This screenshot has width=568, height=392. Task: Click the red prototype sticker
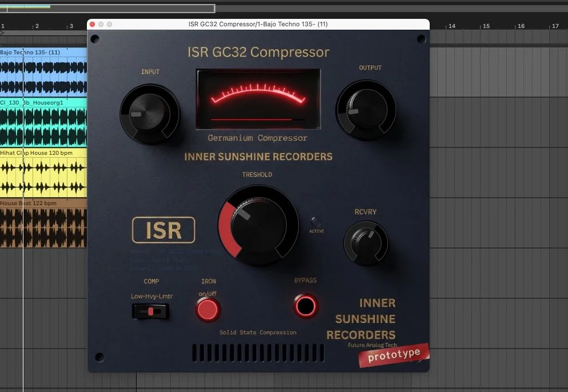tap(393, 355)
